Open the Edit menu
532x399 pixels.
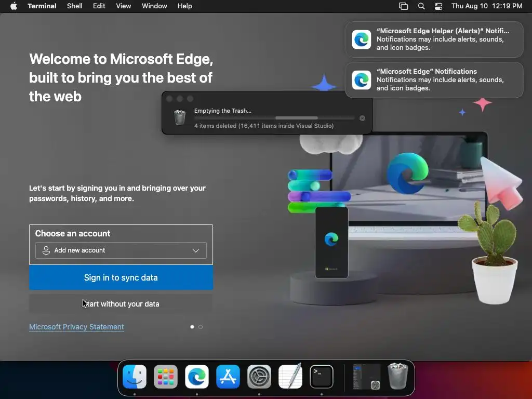(x=99, y=6)
